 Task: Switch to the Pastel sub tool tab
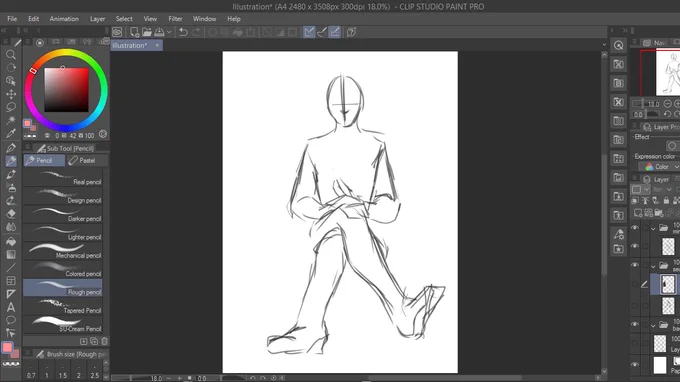coord(87,160)
